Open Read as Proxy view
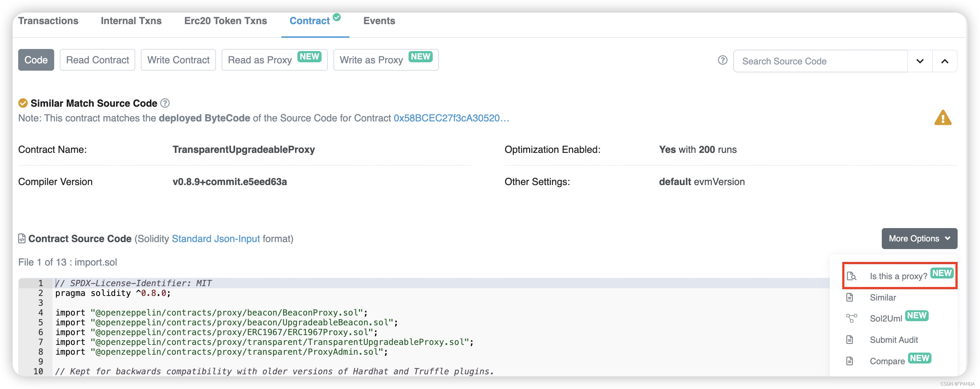The height and width of the screenshot is (389, 980). click(274, 60)
